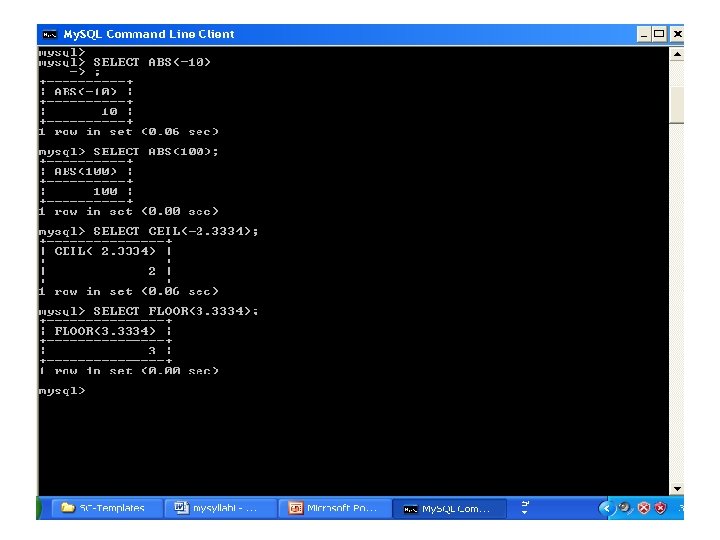Click the Word document icon in taskbar
This screenshot has height=540, width=720.
pos(182,507)
